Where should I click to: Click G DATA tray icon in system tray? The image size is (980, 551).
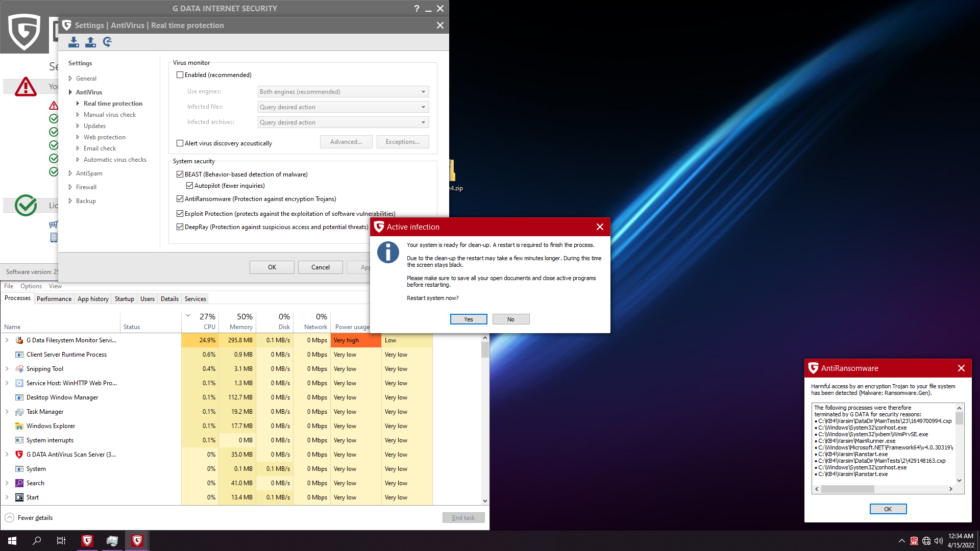click(x=914, y=541)
